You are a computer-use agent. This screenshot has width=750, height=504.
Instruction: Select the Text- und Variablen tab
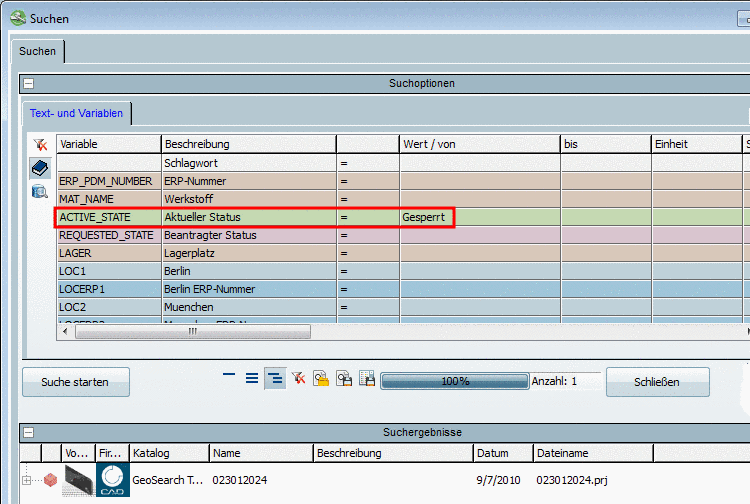tap(77, 113)
